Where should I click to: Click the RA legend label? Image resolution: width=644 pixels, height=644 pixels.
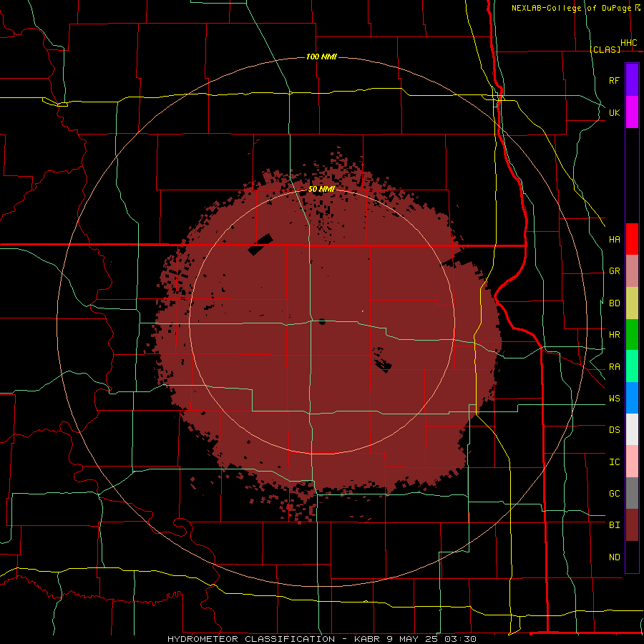coord(614,367)
